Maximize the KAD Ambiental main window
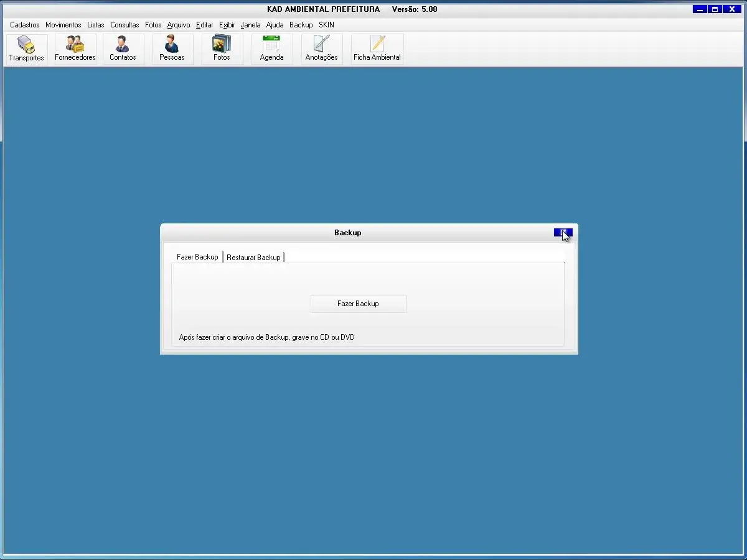Screen dimensions: 747x560 click(715, 9)
